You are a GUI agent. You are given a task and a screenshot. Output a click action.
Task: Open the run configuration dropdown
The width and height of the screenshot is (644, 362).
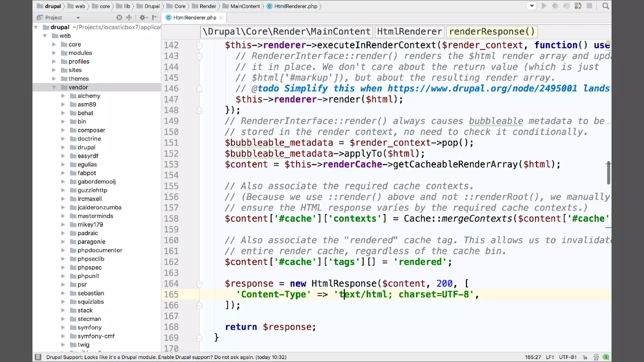532,6
